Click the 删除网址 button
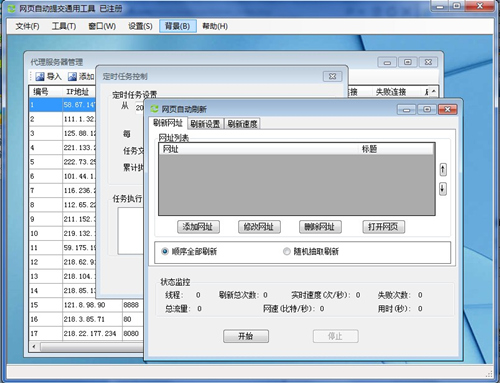500x383 pixels. pos(320,227)
